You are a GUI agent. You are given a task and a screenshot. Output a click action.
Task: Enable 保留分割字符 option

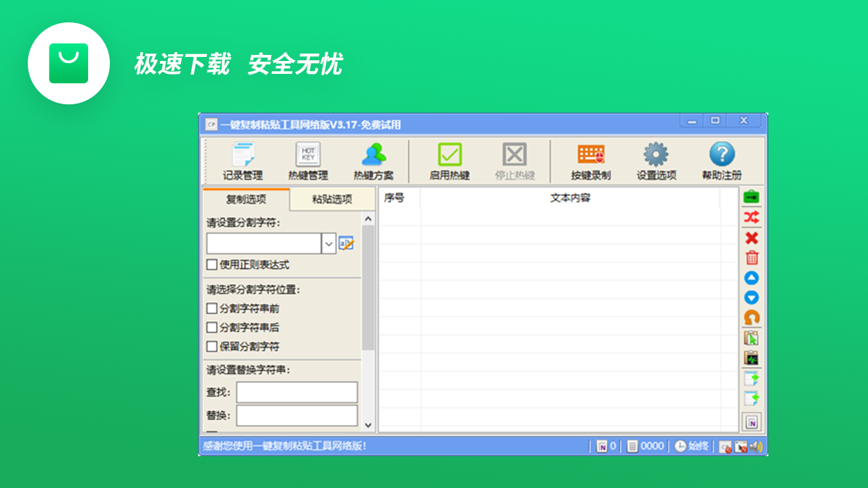click(212, 346)
